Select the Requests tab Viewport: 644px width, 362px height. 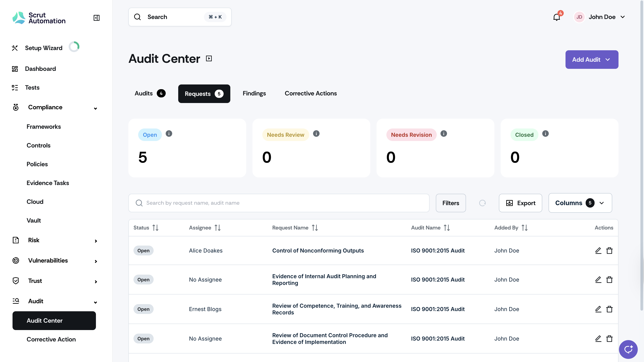pos(204,93)
